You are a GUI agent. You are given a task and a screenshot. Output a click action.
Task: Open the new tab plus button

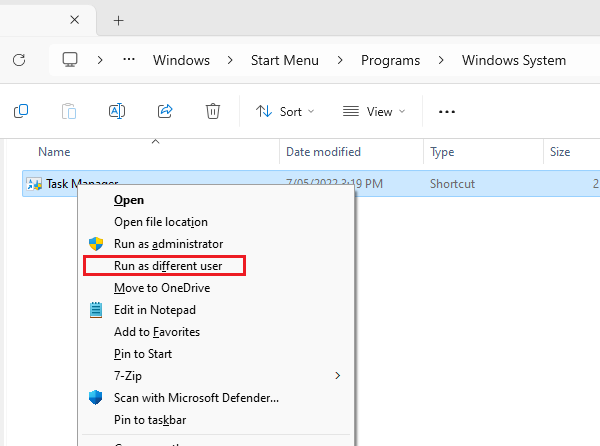pyautogui.click(x=118, y=20)
